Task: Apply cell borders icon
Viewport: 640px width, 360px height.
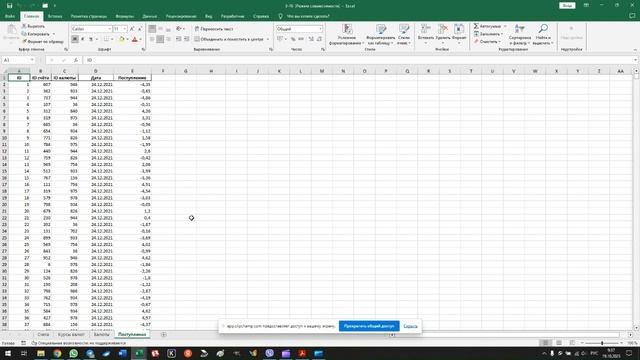Action: click(x=106, y=39)
